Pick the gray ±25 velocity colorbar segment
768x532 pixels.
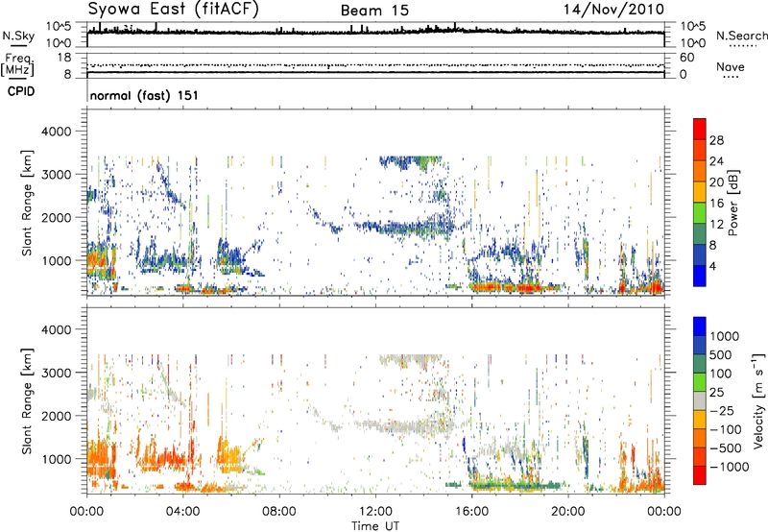[700, 401]
